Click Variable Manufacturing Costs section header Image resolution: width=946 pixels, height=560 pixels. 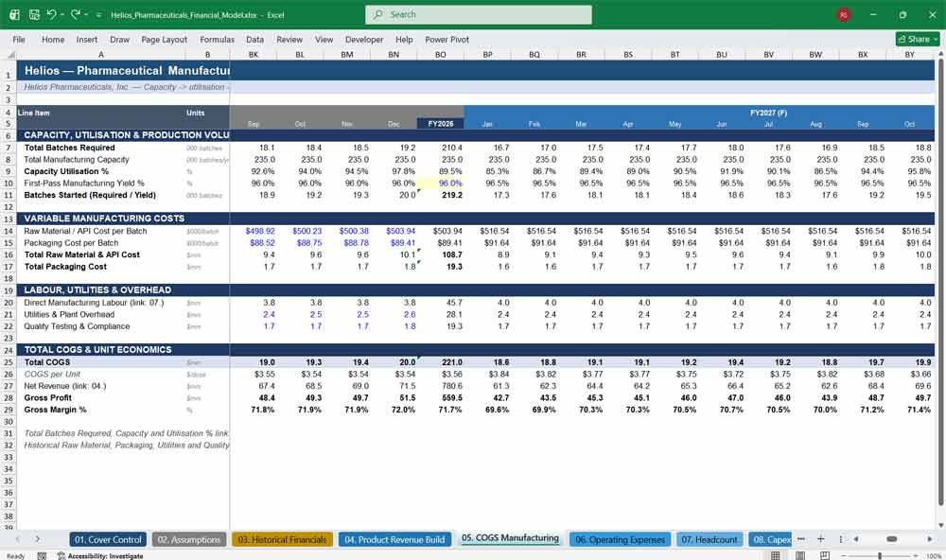pyautogui.click(x=104, y=219)
